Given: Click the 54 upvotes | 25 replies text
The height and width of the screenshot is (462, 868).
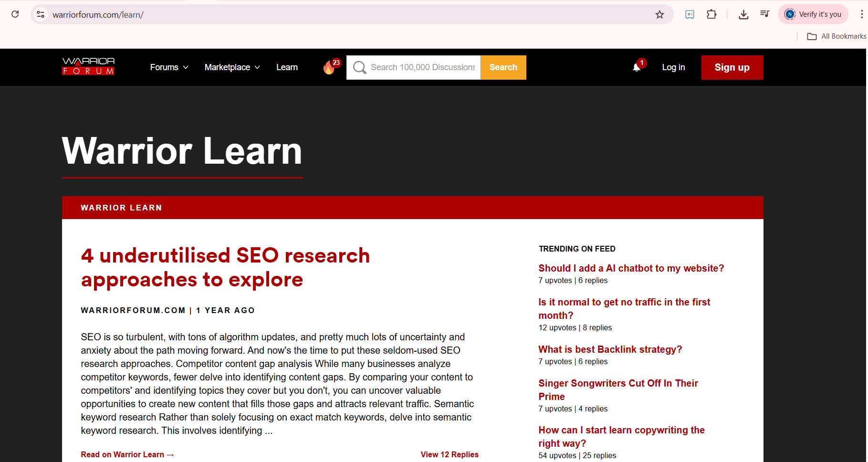Looking at the screenshot, I should click(577, 455).
